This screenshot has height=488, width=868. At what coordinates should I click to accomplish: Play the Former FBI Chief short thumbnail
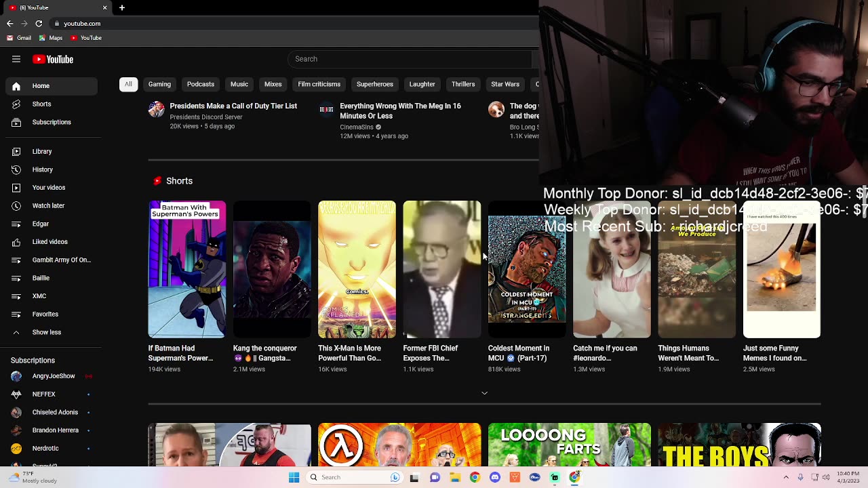[x=442, y=269]
